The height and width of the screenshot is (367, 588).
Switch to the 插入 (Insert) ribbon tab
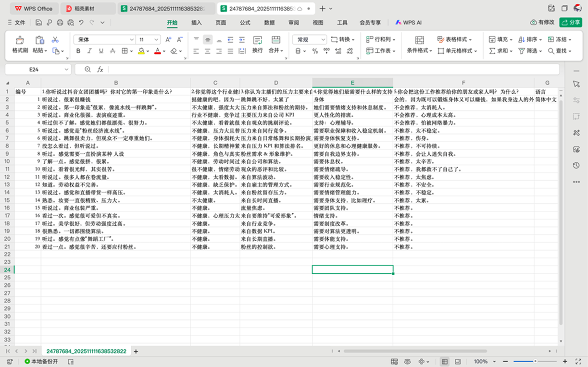point(197,23)
